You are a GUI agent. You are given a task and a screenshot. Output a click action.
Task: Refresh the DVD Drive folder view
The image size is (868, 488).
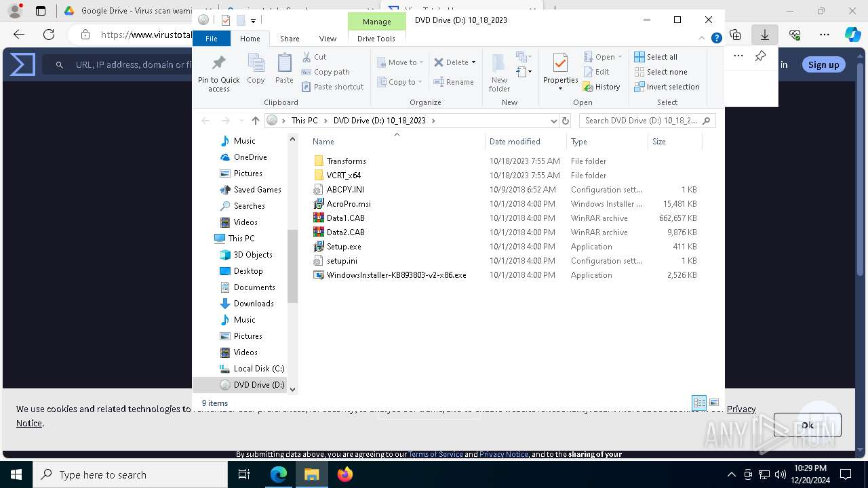tap(566, 121)
